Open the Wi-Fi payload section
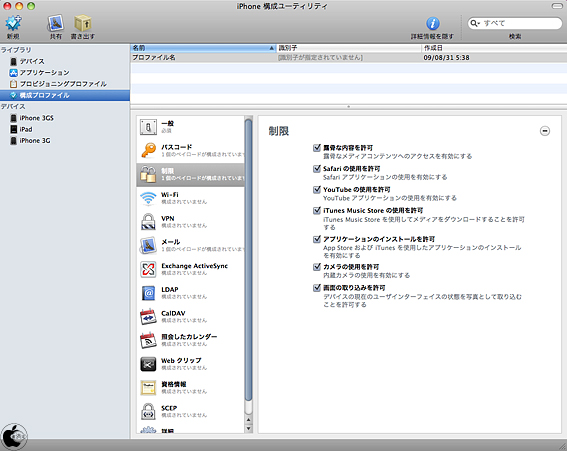This screenshot has height=451, width=567. pos(191,198)
